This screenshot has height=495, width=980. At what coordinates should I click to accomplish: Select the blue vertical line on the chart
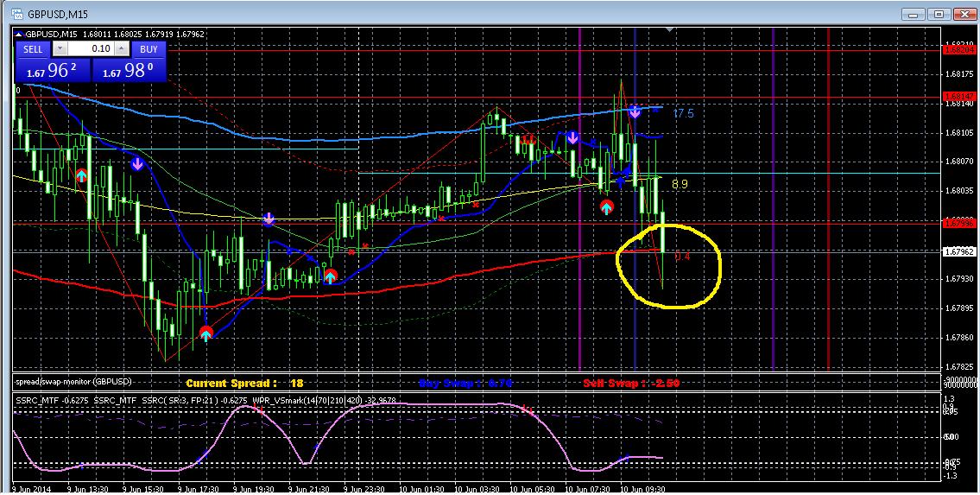pos(635,200)
